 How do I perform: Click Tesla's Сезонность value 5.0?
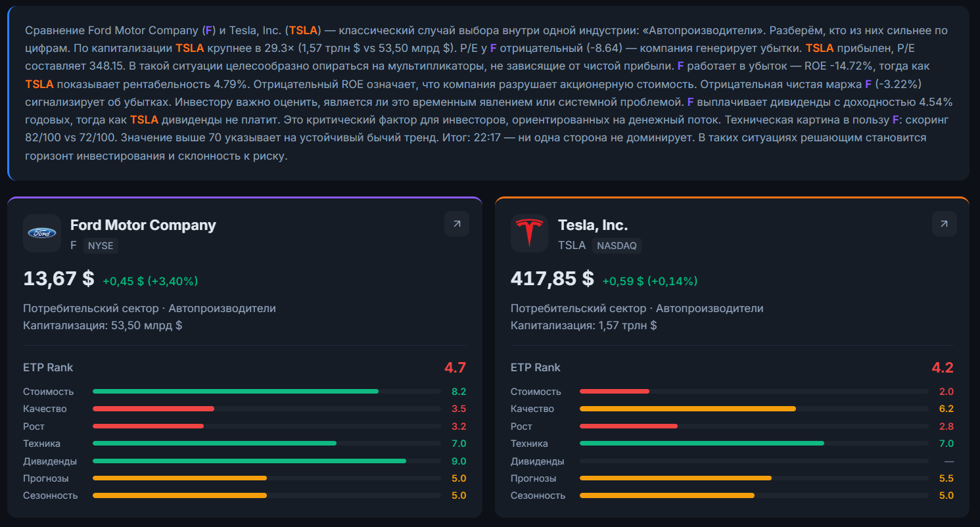click(946, 495)
